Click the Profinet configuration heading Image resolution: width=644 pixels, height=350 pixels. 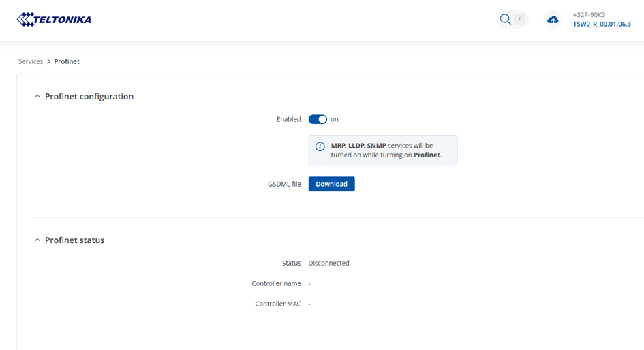[89, 97]
